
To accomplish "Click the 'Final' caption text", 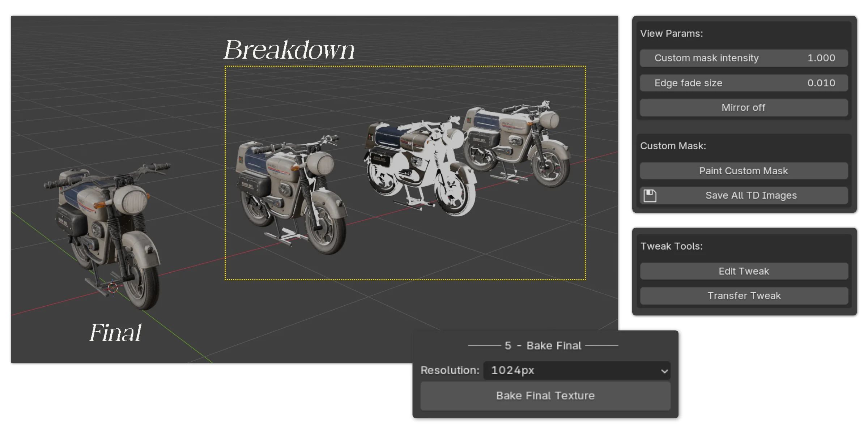I will 115,332.
